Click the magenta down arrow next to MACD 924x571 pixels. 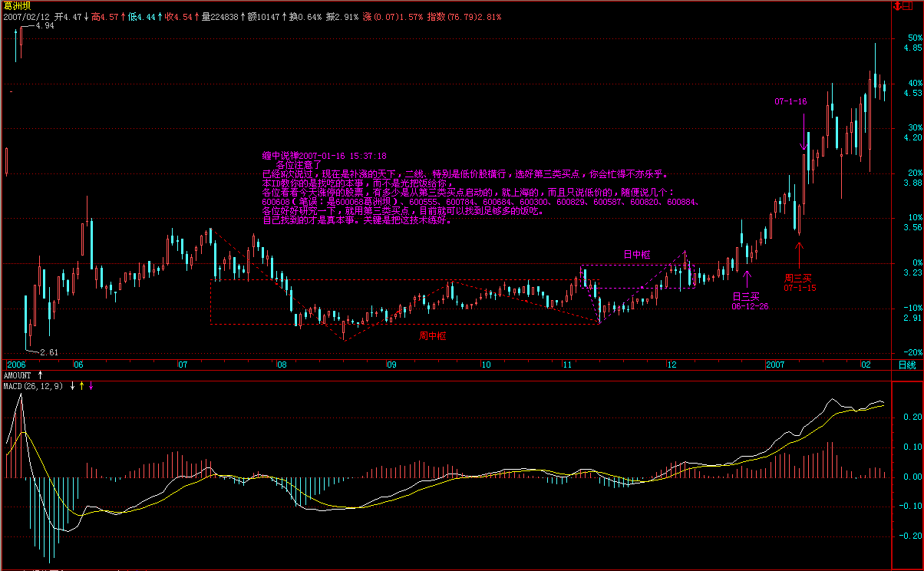91,385
